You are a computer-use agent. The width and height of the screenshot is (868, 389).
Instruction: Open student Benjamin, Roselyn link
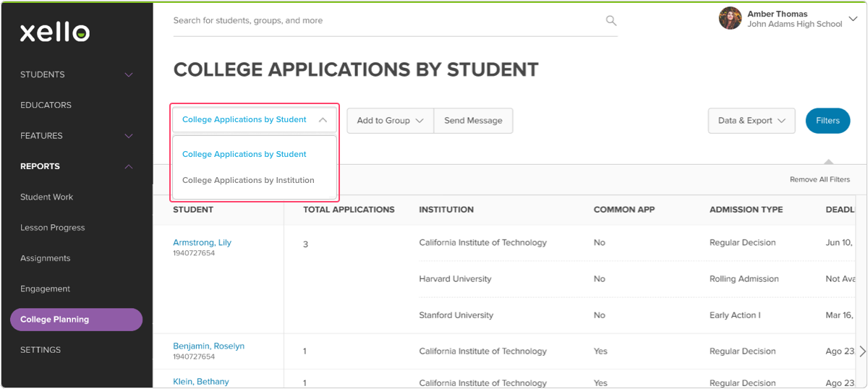tap(208, 346)
